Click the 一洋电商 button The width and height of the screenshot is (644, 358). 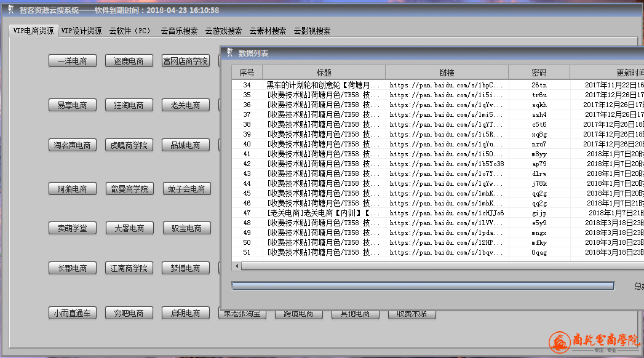73,61
